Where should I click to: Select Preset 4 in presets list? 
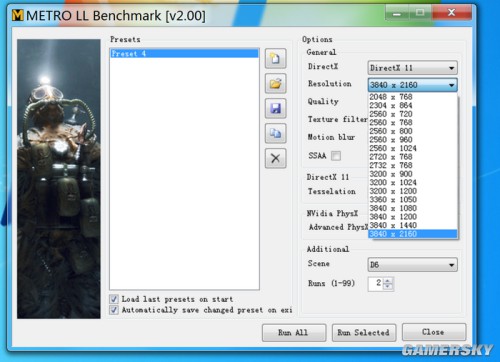(x=184, y=53)
